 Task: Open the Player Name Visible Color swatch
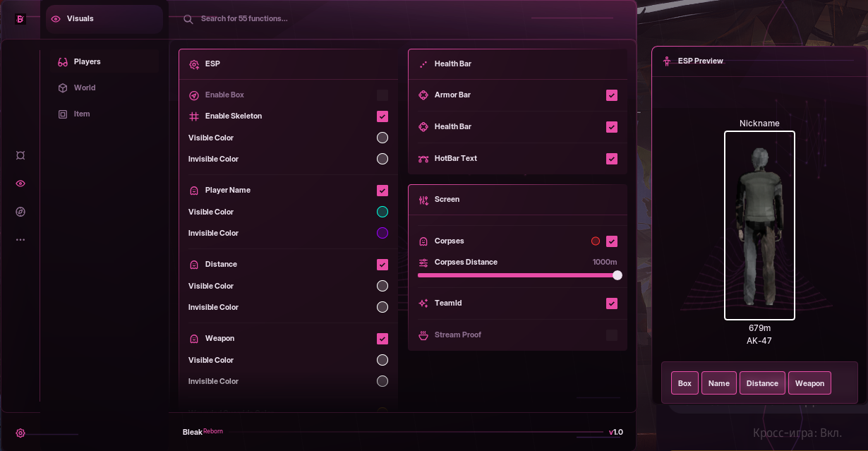(x=382, y=212)
